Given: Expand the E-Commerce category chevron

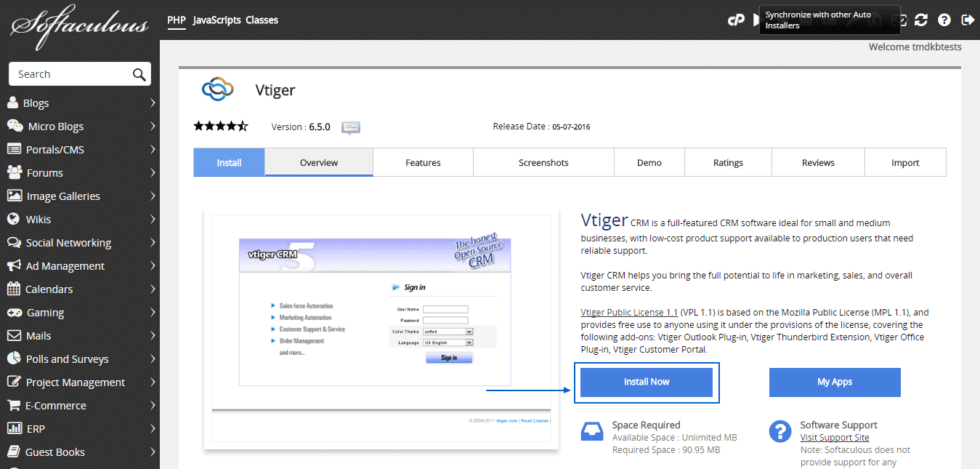Looking at the screenshot, I should click(153, 405).
